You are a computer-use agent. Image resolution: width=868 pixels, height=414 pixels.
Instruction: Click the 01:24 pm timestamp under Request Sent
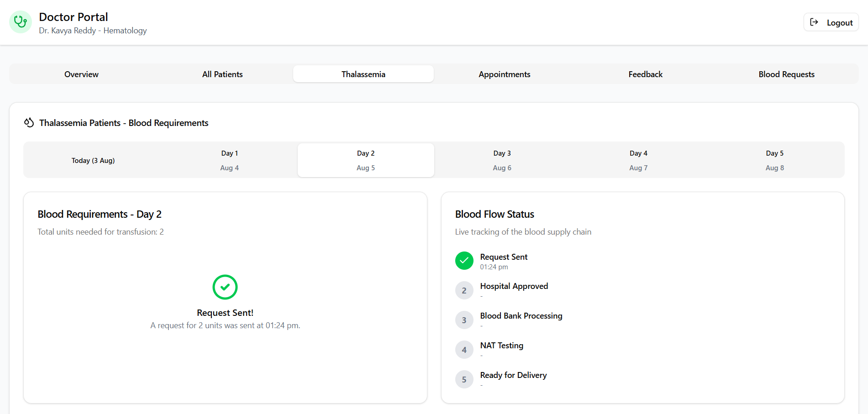tap(494, 267)
